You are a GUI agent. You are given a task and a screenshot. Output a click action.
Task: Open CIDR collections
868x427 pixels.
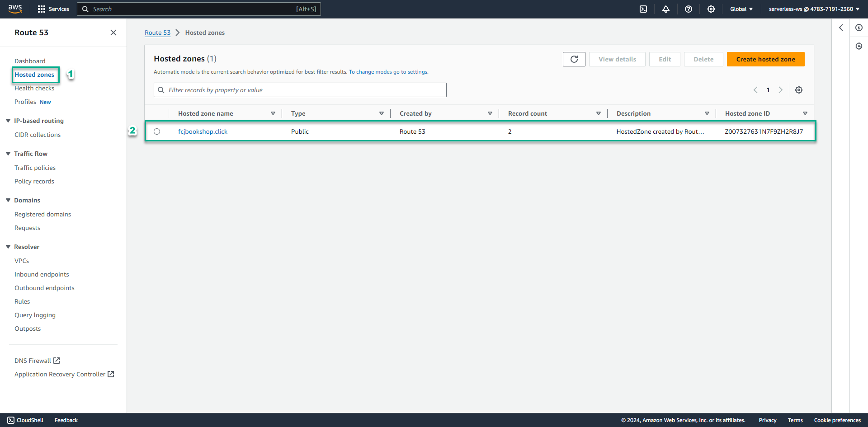(x=38, y=135)
